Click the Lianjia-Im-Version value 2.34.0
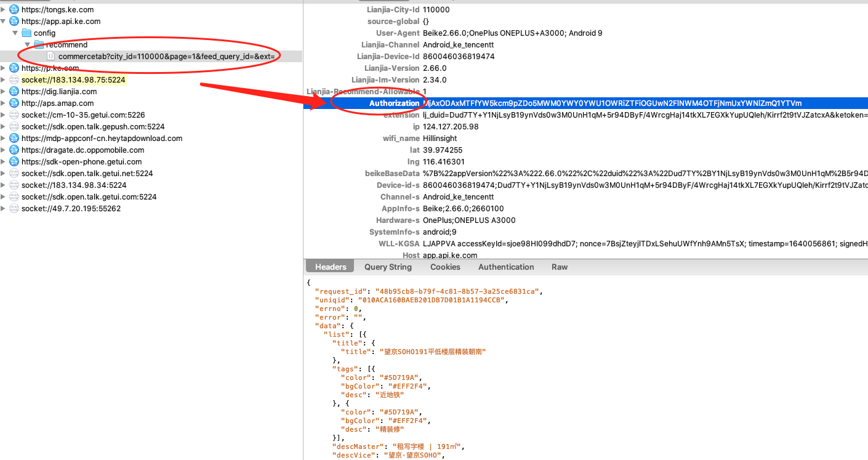Viewport: 868px width, 460px height. click(435, 79)
